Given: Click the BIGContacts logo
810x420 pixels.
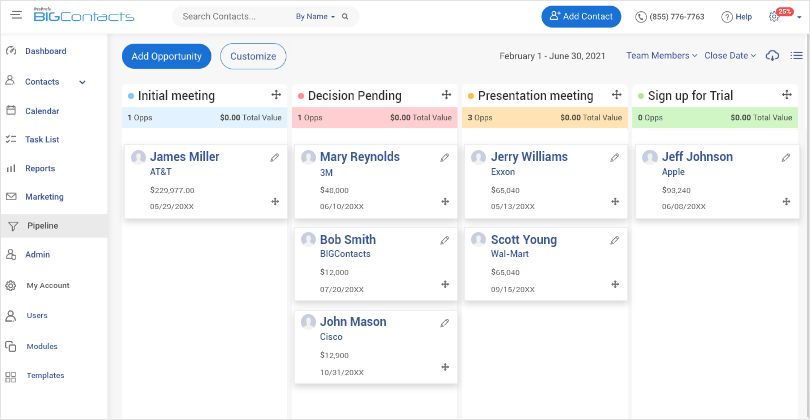Looking at the screenshot, I should pyautogui.click(x=84, y=15).
